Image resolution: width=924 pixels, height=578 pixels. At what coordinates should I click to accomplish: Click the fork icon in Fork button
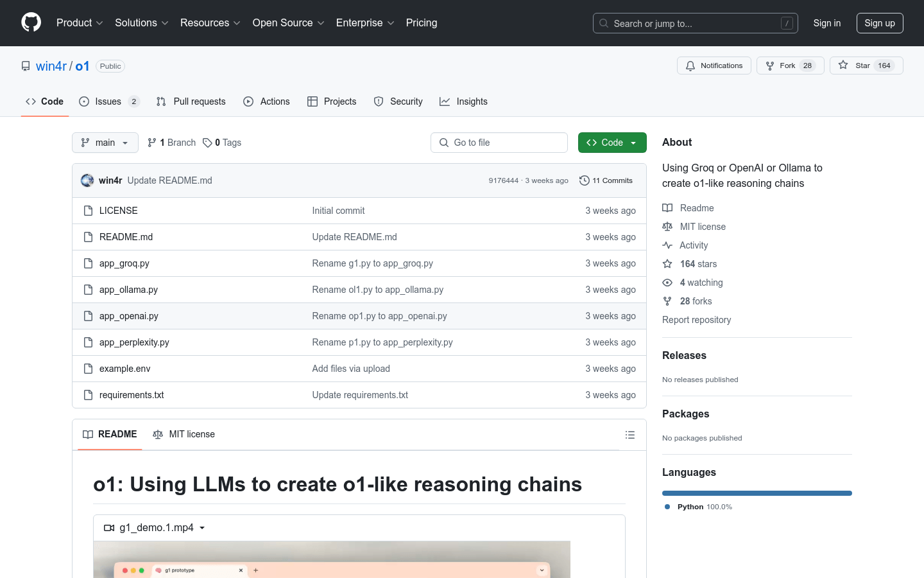point(770,66)
